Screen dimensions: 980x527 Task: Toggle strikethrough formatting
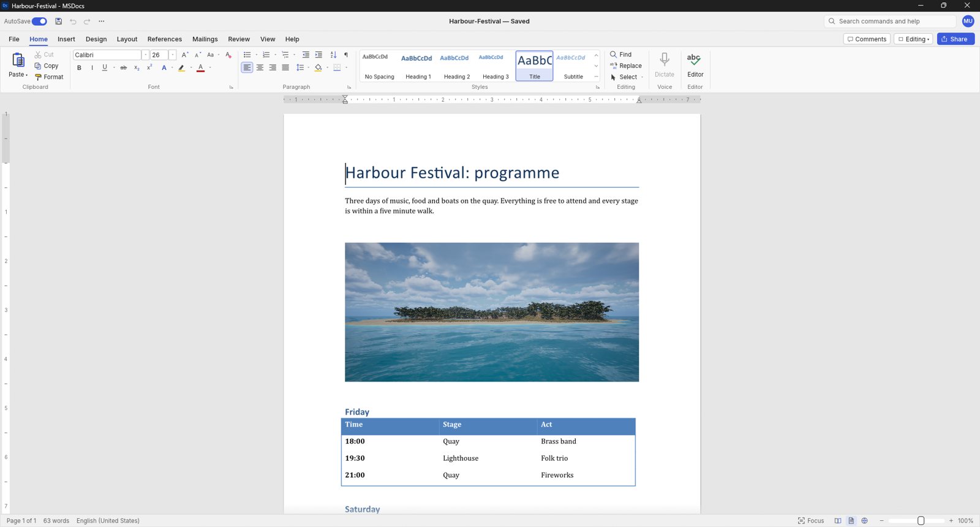pyautogui.click(x=124, y=68)
